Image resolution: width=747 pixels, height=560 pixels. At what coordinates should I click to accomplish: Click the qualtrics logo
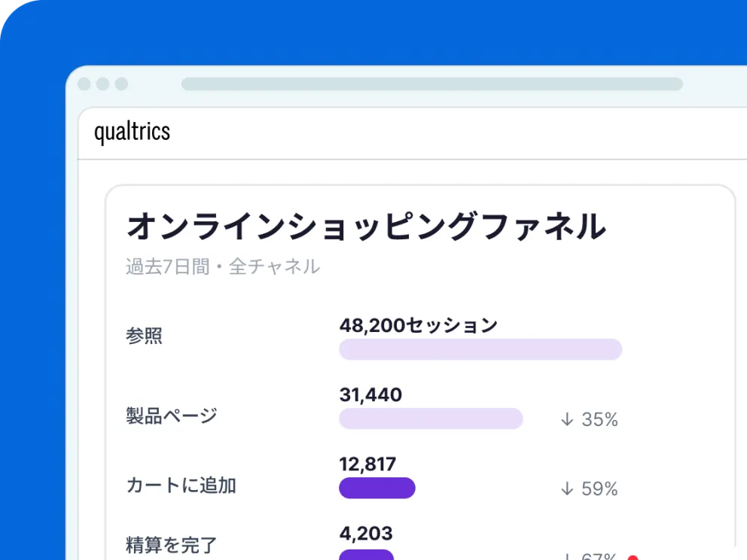point(132,132)
